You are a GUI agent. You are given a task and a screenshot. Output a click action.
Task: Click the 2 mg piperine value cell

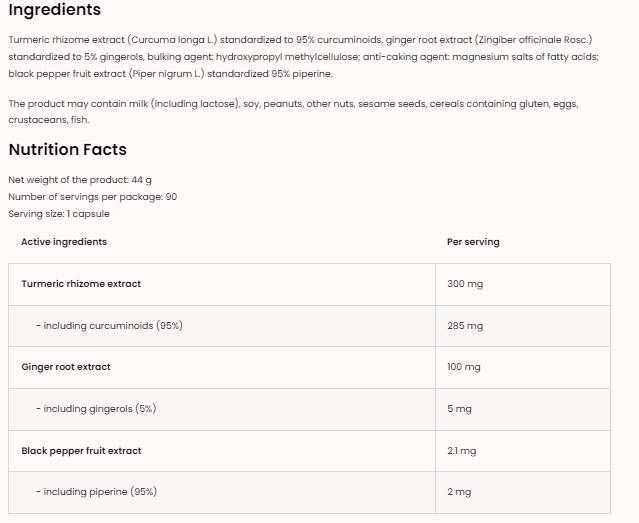(460, 492)
